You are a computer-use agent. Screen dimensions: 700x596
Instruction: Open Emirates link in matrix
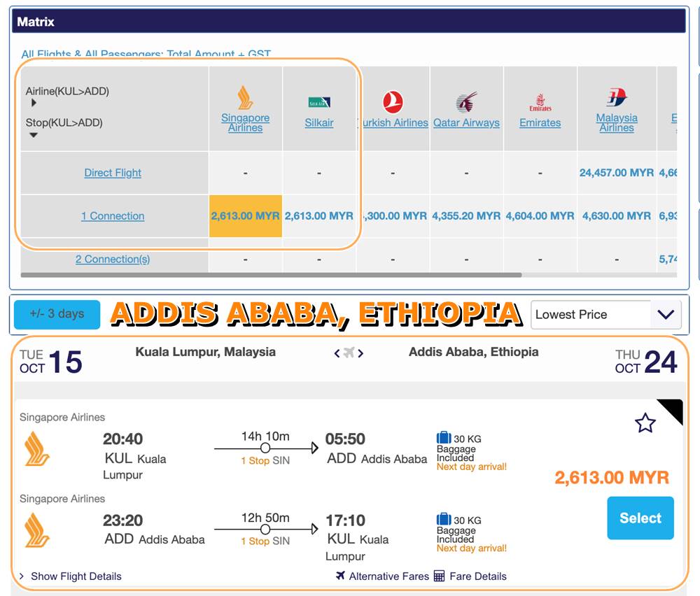coord(540,122)
